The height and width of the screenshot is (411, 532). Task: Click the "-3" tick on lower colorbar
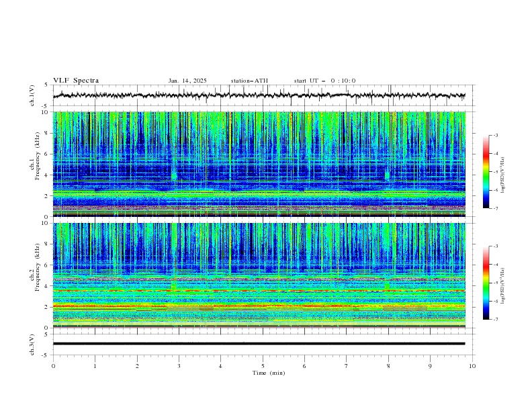tap(495, 246)
